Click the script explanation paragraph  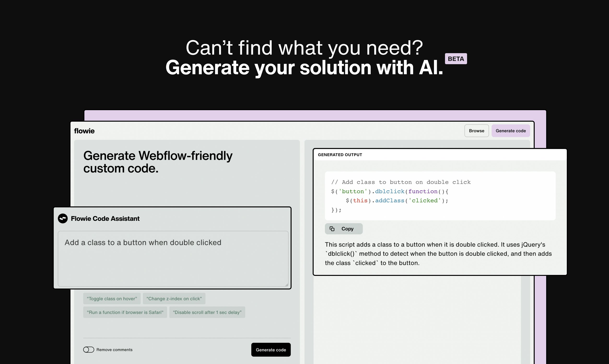[438, 254]
